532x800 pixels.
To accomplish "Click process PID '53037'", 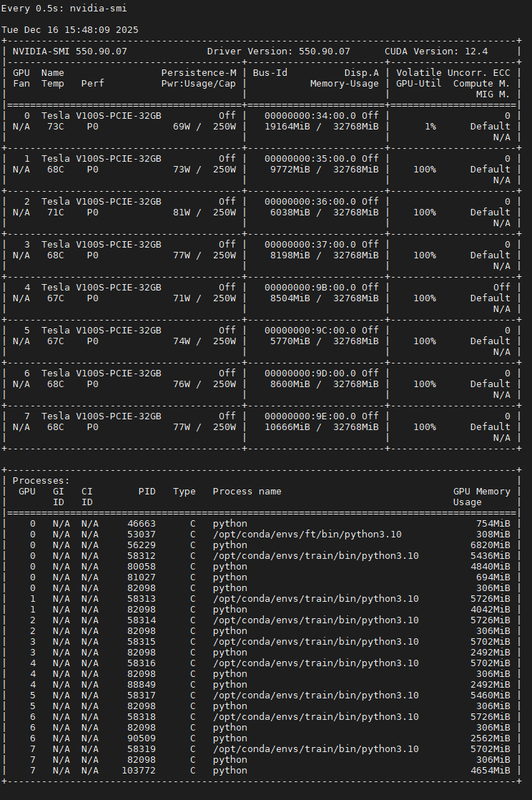I will (142, 535).
